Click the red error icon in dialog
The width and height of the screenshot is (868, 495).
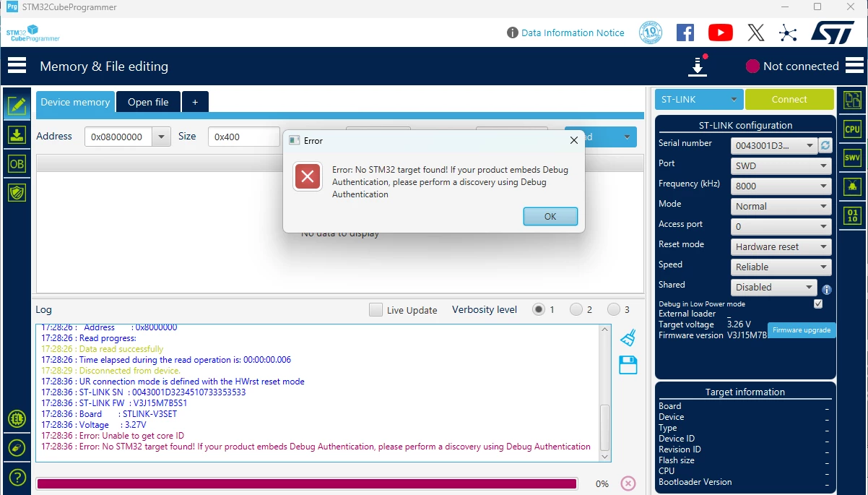pos(308,176)
